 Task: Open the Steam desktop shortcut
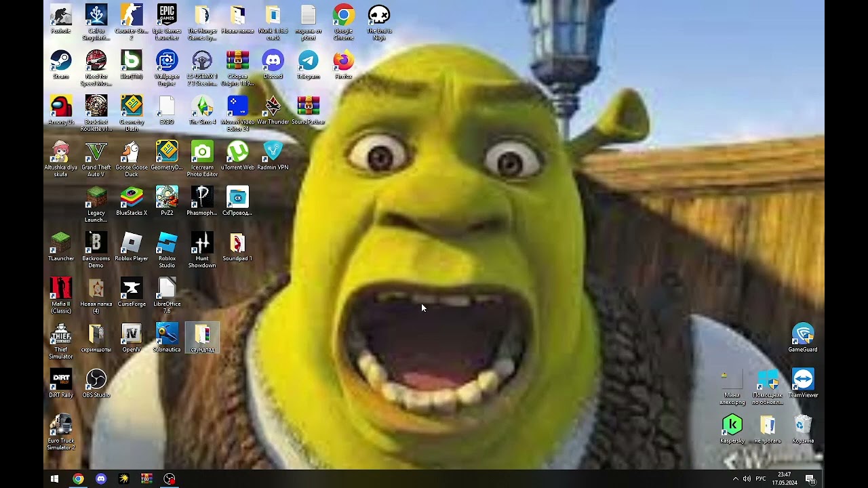[61, 65]
